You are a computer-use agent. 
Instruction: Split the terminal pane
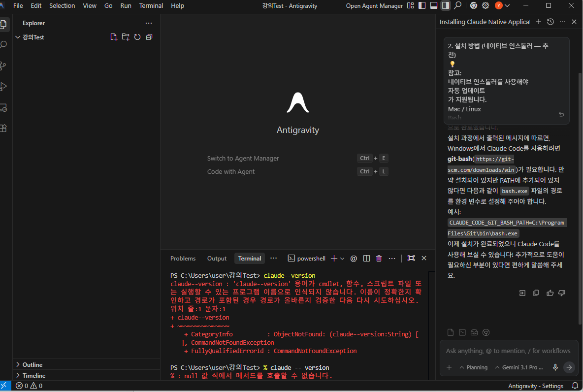click(366, 259)
